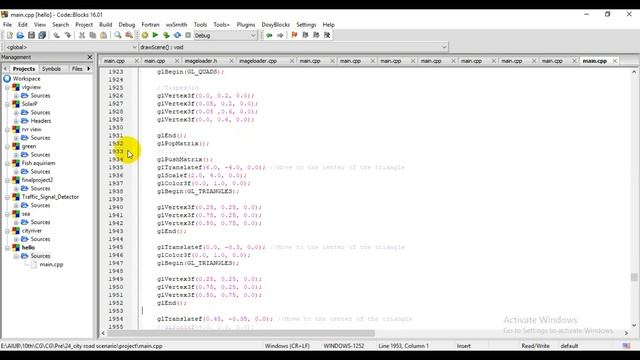Expand the Headers folder under SolarP
Image resolution: width=640 pixels, height=360 pixels.
tap(16, 121)
